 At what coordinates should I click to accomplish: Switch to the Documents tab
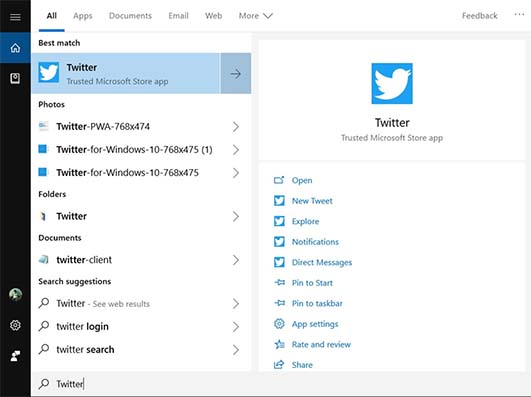(x=130, y=16)
